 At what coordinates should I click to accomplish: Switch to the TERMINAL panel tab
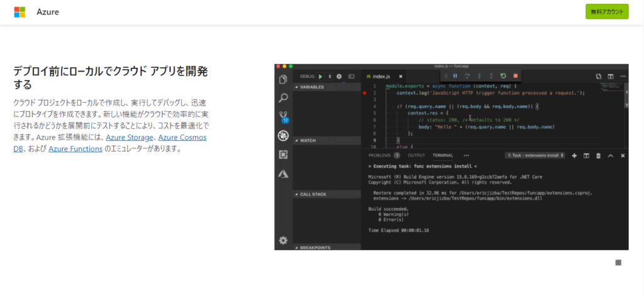pyautogui.click(x=442, y=156)
